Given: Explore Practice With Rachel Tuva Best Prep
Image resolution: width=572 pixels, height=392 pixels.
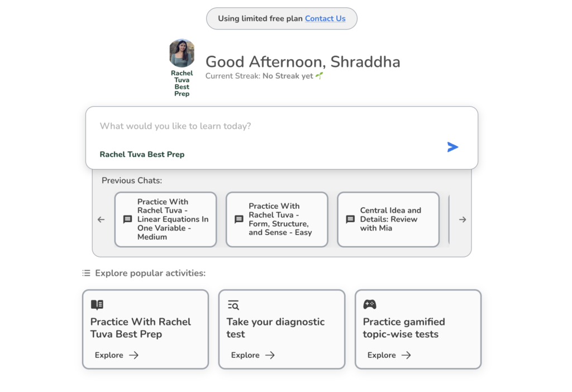Looking at the screenshot, I should (116, 355).
